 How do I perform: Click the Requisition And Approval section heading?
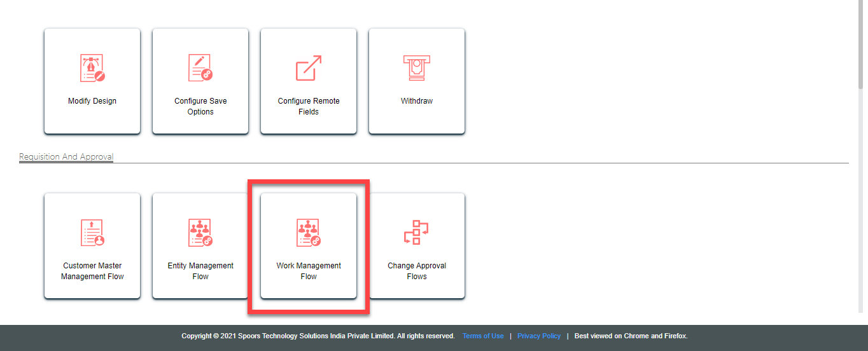tap(66, 156)
